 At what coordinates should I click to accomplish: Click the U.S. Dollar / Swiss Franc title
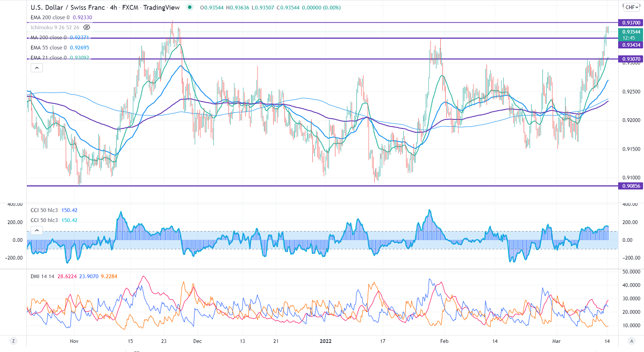click(x=68, y=8)
